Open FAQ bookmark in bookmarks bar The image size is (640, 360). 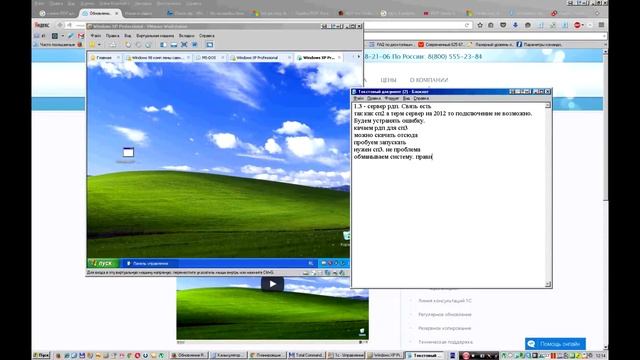tap(391, 44)
